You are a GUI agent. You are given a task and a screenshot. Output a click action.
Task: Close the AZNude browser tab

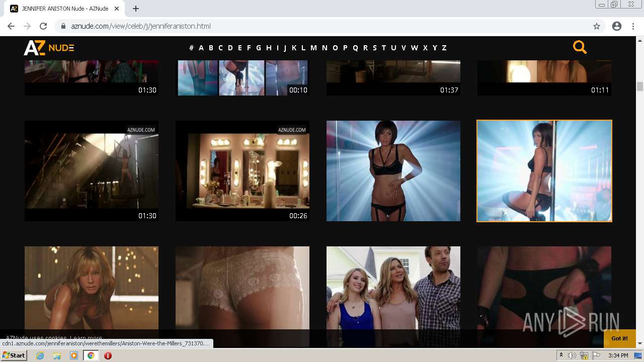coord(118,9)
